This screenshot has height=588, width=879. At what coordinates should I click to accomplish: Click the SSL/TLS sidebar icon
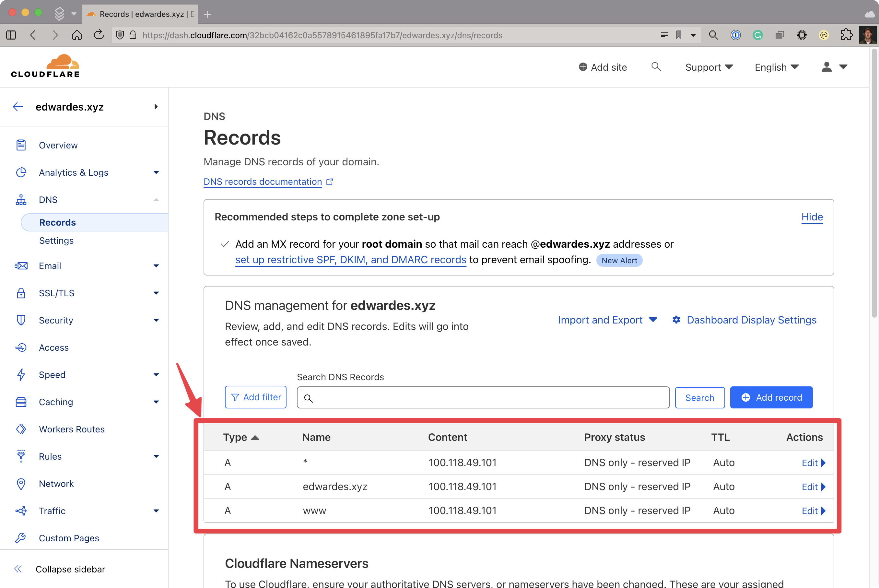point(20,293)
